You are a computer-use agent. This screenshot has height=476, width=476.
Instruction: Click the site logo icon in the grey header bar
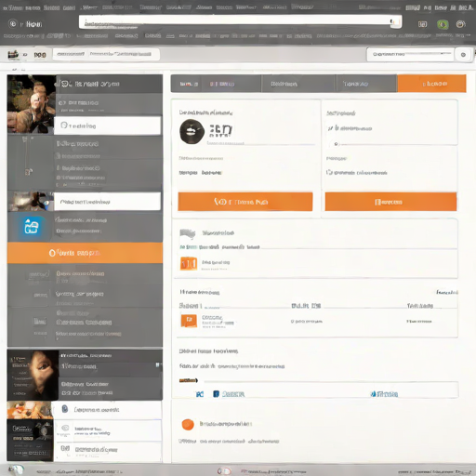tap(13, 55)
